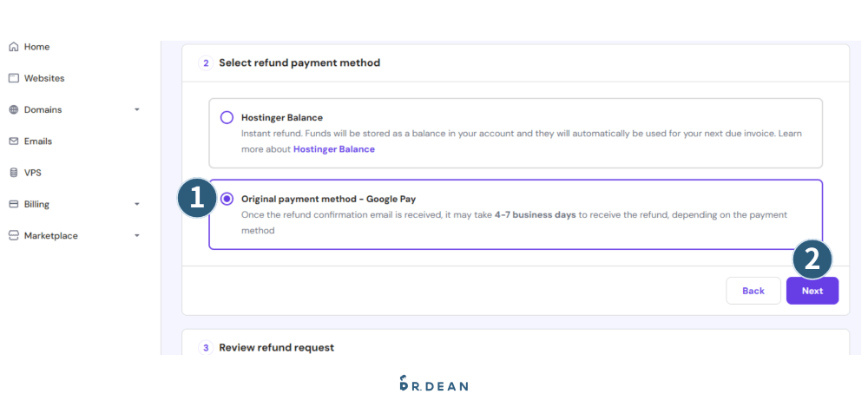Select Original payment method Google Pay radio
Image resolution: width=868 pixels, height=407 pixels.
(227, 199)
